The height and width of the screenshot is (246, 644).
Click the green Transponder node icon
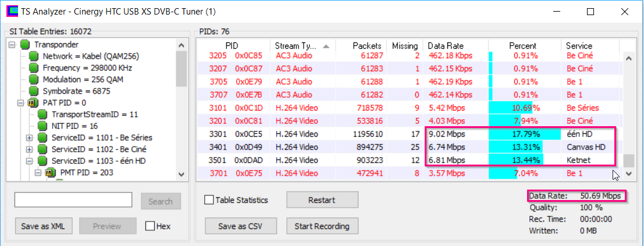click(24, 45)
